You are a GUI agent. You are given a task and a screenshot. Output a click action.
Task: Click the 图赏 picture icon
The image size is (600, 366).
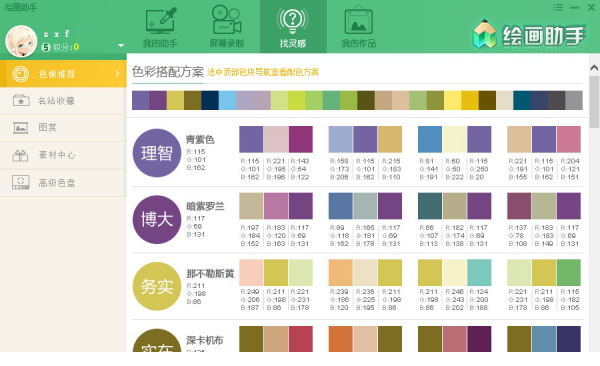(x=21, y=127)
